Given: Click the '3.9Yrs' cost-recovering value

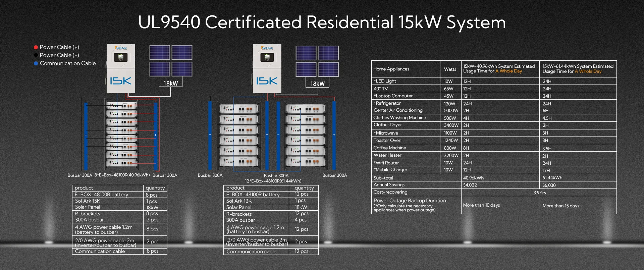Looking at the screenshot, I should (540, 193).
